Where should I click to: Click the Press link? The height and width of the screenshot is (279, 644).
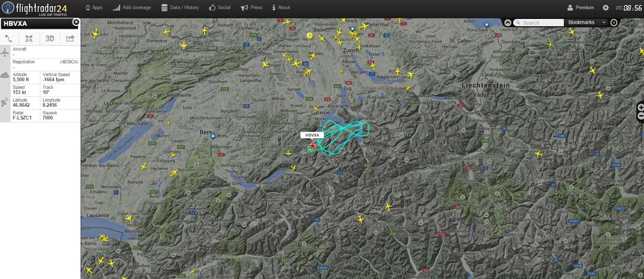[252, 8]
